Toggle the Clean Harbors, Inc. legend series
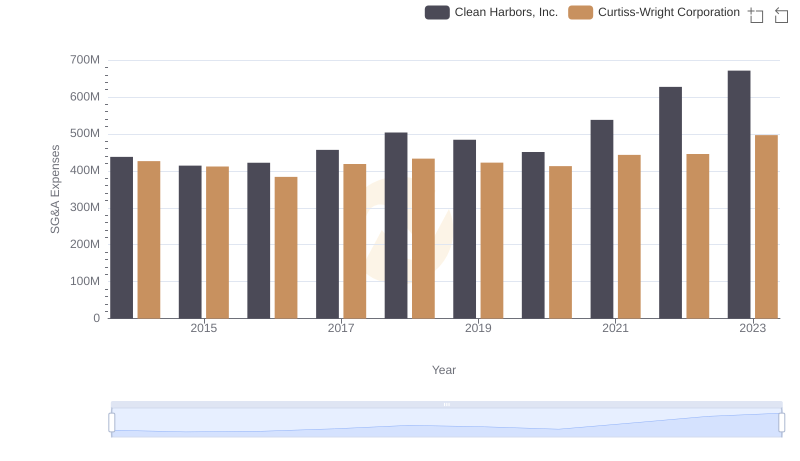The width and height of the screenshot is (800, 461). point(491,12)
